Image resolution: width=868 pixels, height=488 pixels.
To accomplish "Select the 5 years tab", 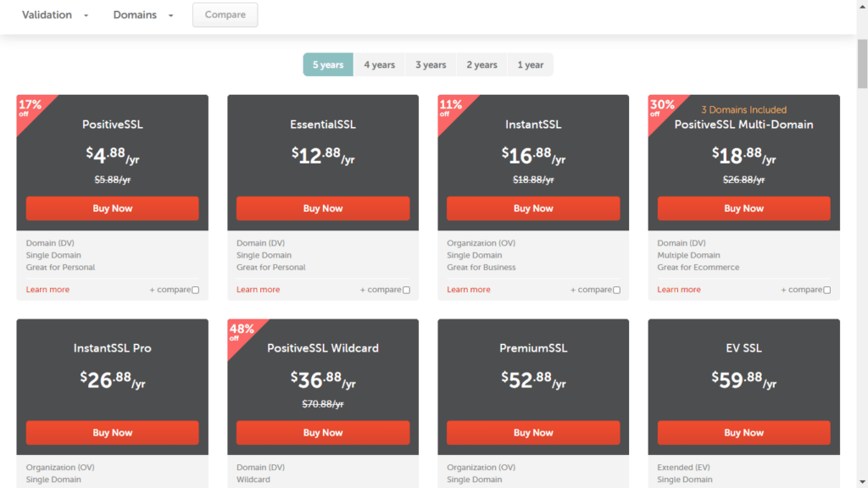I will 328,65.
